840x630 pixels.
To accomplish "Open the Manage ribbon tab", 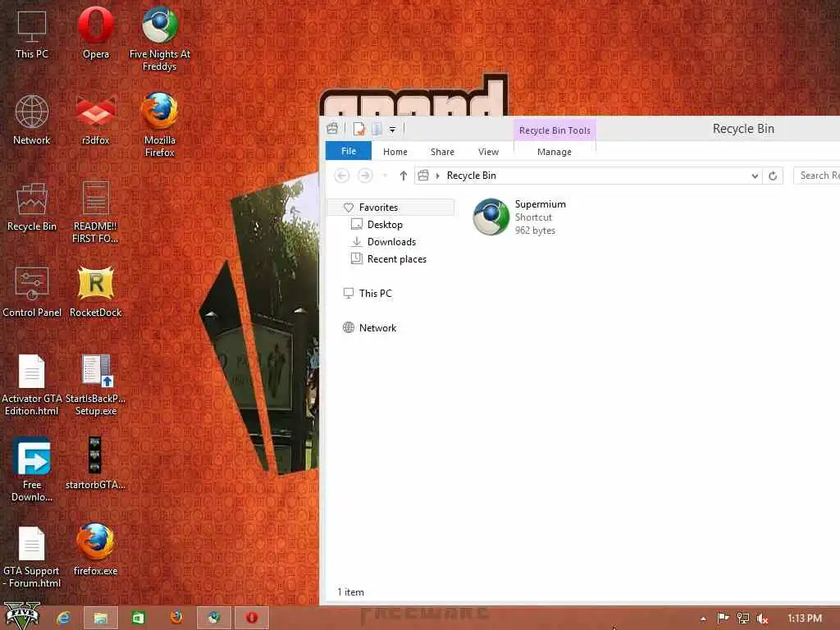I will click(555, 152).
